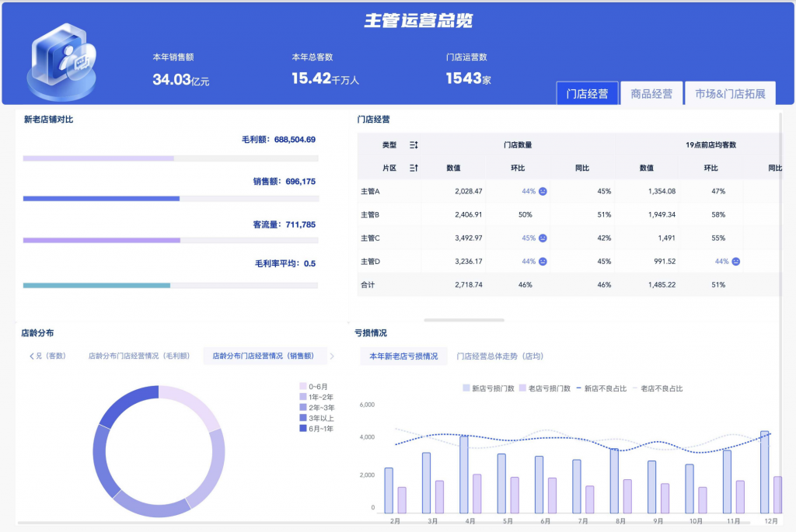Select the 门店经营总体走势（店均） tab
Image resolution: width=796 pixels, height=532 pixels.
pyautogui.click(x=500, y=356)
